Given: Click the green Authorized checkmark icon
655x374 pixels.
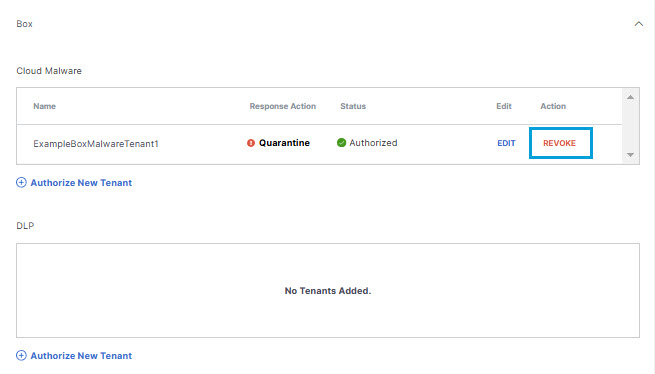Looking at the screenshot, I should coord(341,142).
